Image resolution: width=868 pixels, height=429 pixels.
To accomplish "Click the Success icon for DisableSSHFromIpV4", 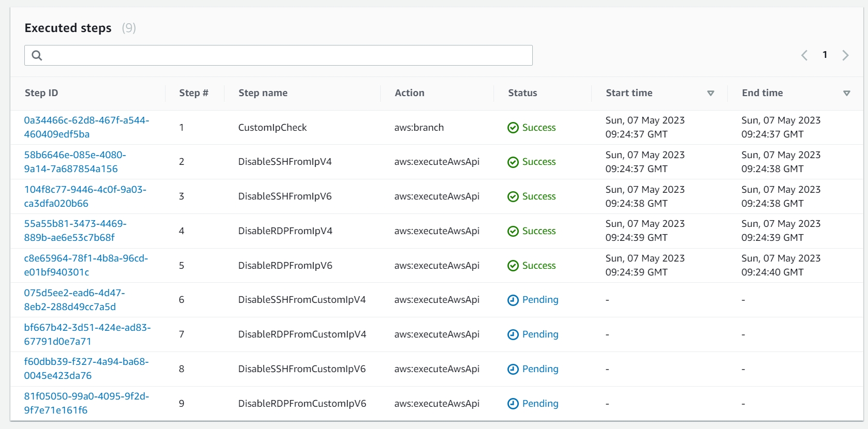I will (513, 162).
